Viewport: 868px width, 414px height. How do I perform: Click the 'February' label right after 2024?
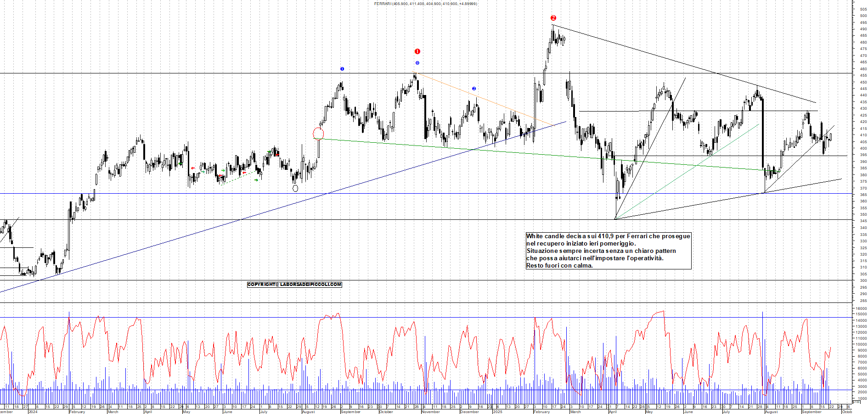[77, 412]
